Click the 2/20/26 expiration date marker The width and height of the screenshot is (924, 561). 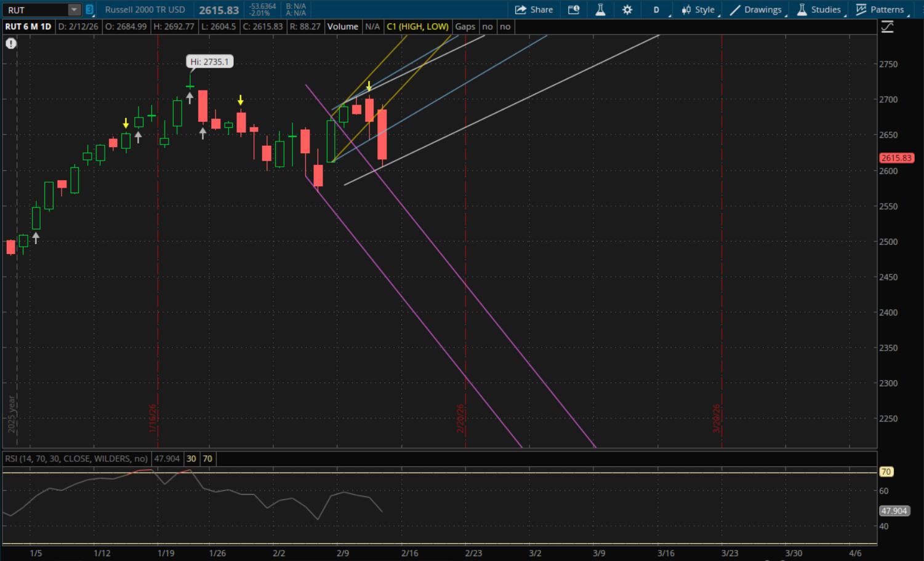(x=460, y=418)
